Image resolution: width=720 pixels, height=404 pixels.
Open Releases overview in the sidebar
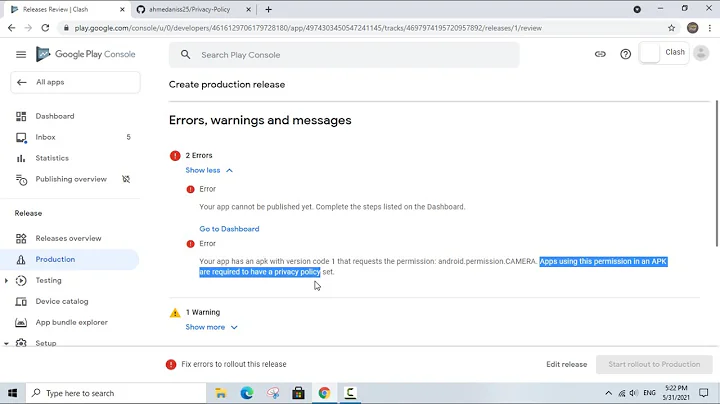coord(68,238)
